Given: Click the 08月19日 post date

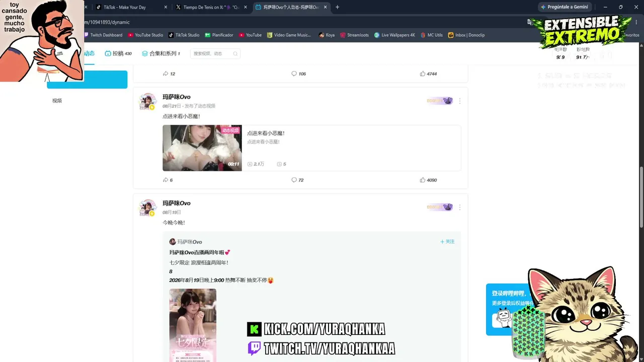Looking at the screenshot, I should [x=172, y=213].
